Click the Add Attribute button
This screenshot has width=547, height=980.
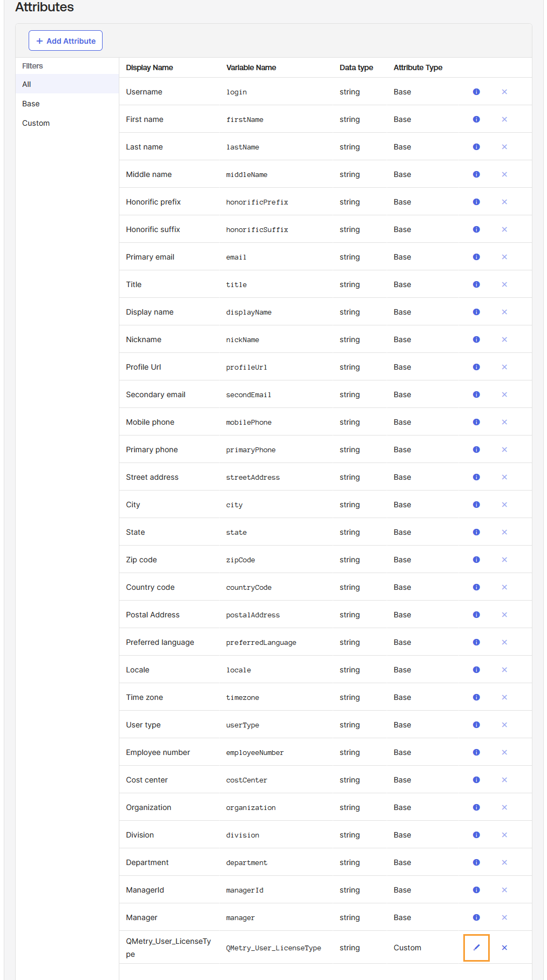point(65,40)
